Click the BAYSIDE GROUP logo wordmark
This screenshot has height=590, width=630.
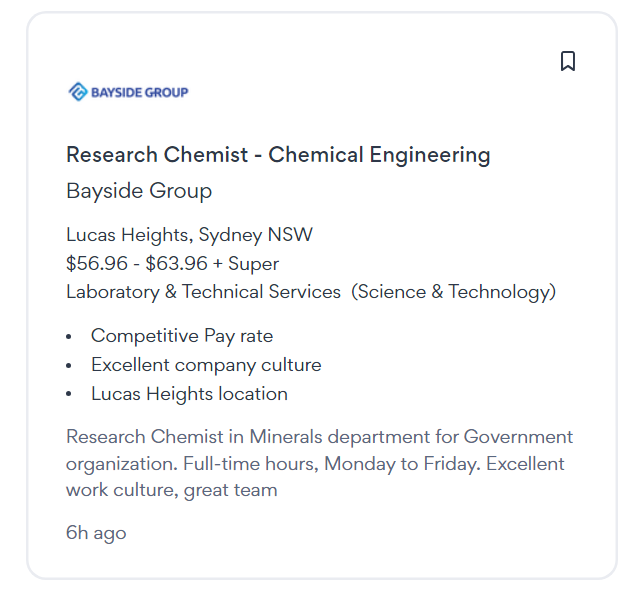pos(139,92)
